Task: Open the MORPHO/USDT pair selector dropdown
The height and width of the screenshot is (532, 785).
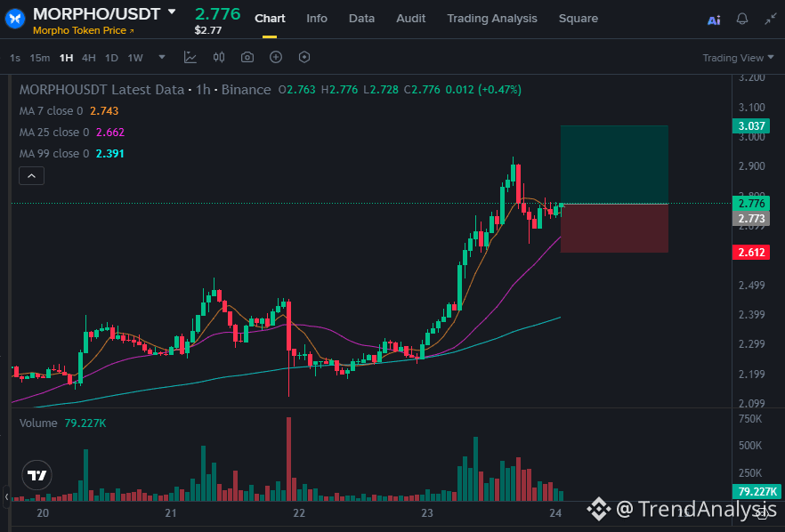Action: point(172,12)
